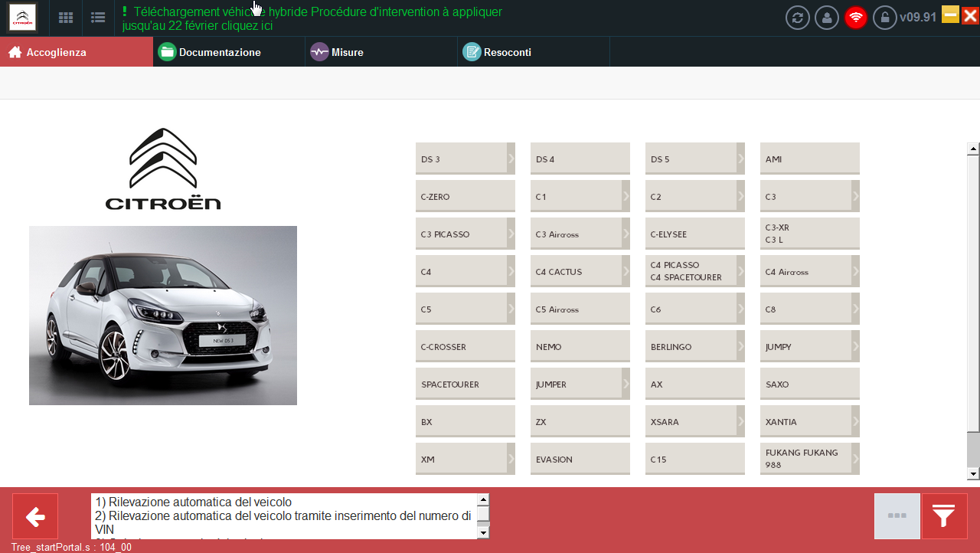Click the red back arrow button
The width and height of the screenshot is (980, 553).
point(35,516)
